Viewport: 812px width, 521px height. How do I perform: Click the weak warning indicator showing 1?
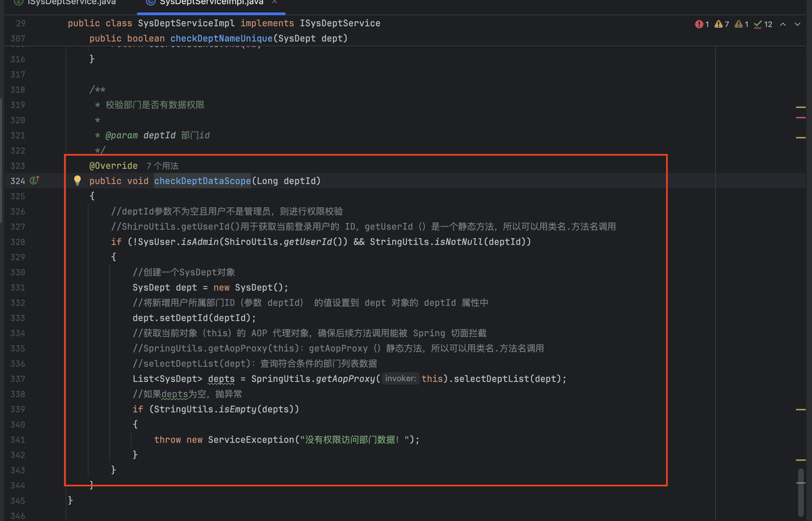click(x=742, y=24)
